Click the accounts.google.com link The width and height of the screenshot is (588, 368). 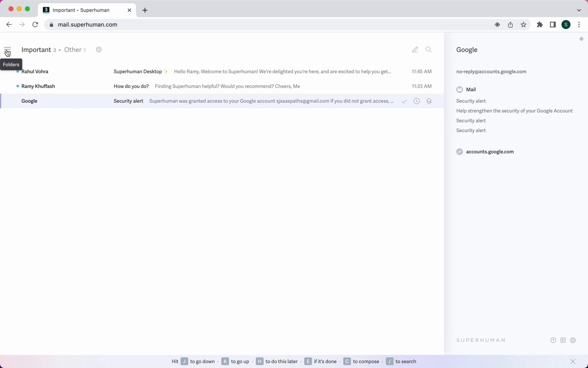[x=490, y=152]
